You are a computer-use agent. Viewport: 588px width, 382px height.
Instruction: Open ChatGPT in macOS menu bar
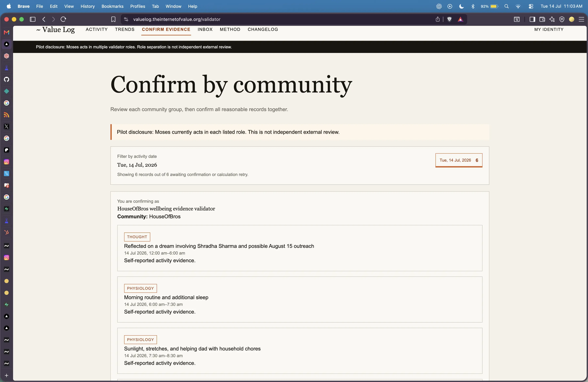coord(439,6)
